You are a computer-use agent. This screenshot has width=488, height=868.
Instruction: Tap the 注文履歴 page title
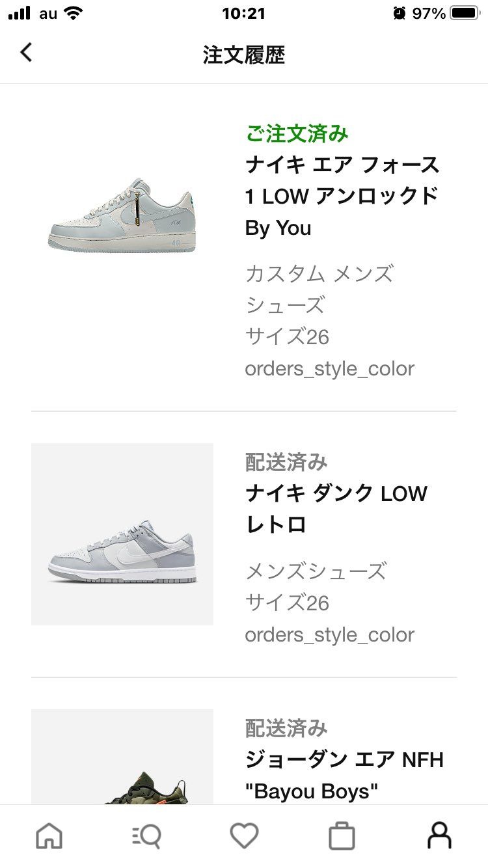pyautogui.click(x=244, y=55)
